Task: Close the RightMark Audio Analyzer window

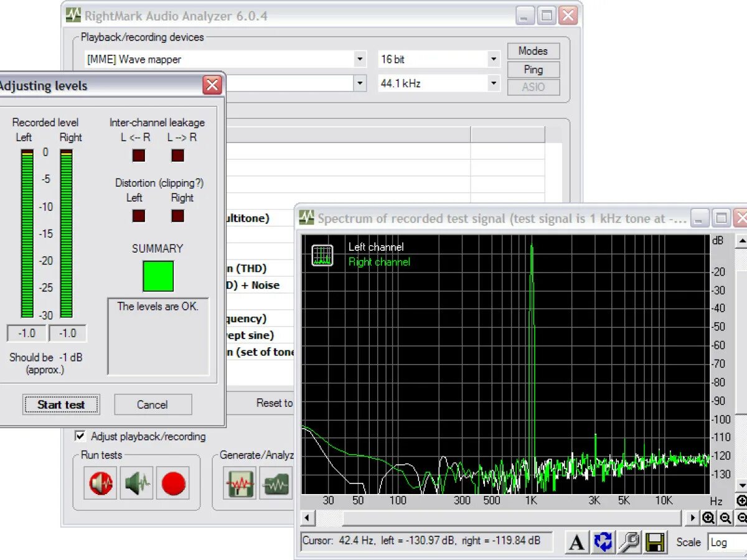Action: coord(568,16)
